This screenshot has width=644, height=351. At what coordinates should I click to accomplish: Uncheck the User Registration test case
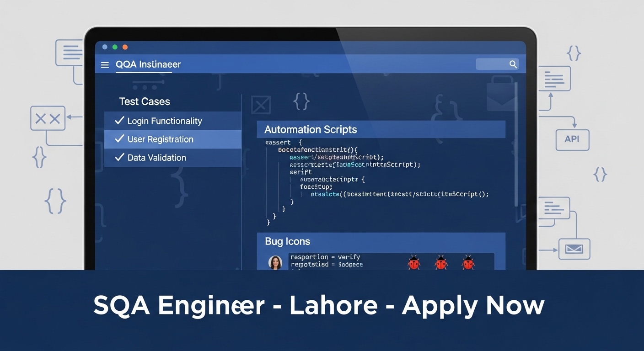point(119,139)
